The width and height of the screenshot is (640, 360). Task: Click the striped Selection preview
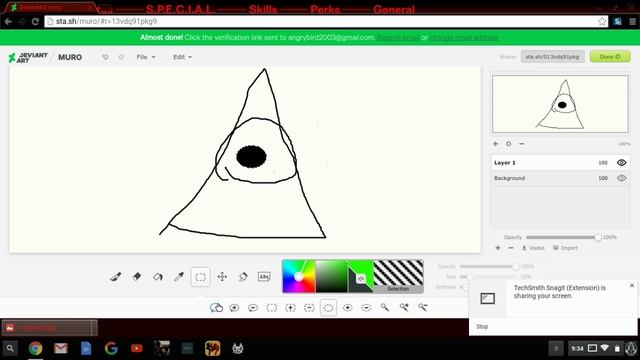click(x=398, y=276)
